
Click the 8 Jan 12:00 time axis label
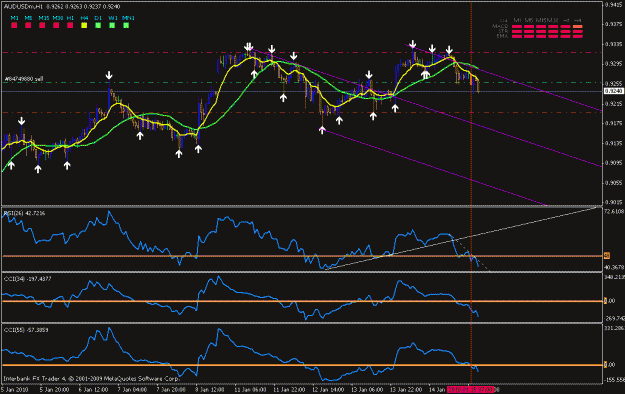(x=210, y=389)
